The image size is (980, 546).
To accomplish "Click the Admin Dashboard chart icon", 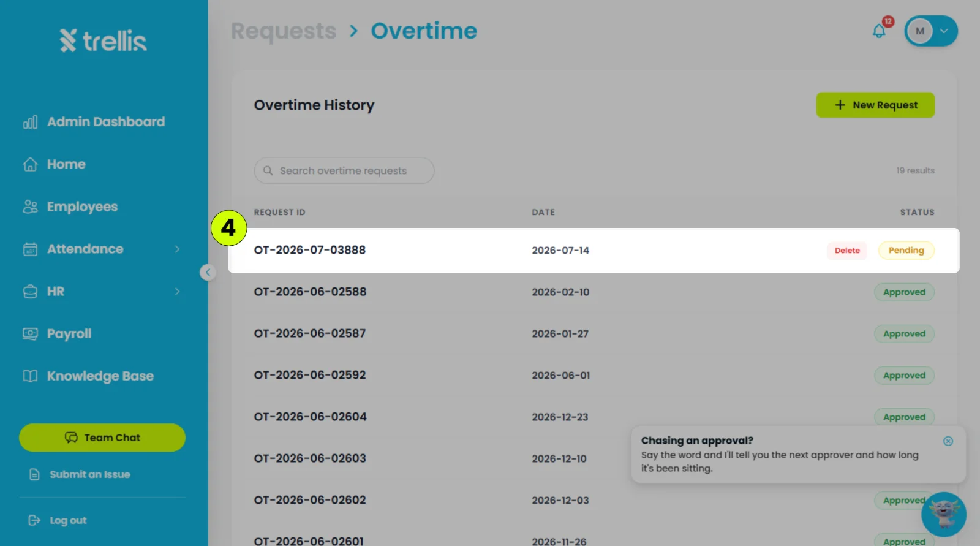I will (30, 122).
